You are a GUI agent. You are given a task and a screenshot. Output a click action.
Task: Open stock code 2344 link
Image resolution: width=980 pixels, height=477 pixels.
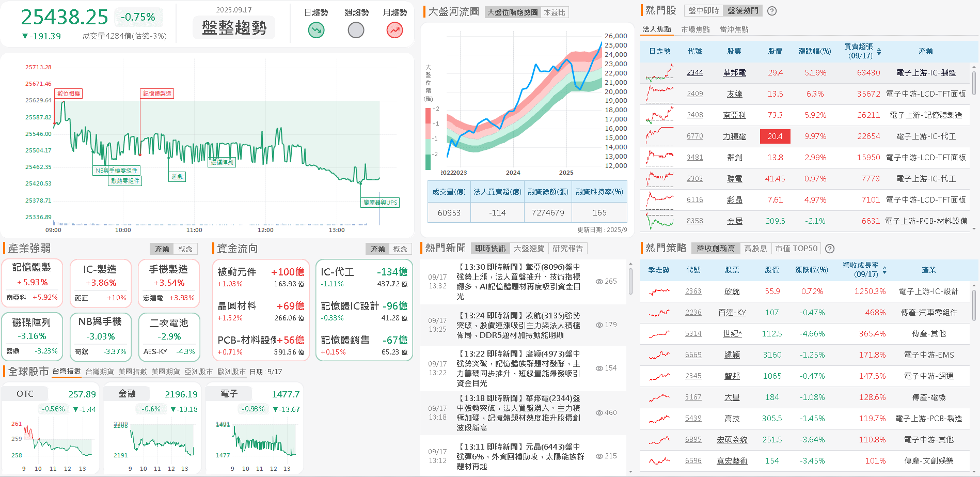(695, 73)
